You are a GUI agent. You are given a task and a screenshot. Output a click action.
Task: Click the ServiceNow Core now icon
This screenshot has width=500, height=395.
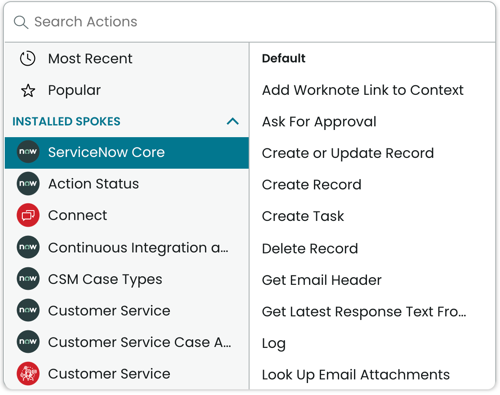[28, 152]
